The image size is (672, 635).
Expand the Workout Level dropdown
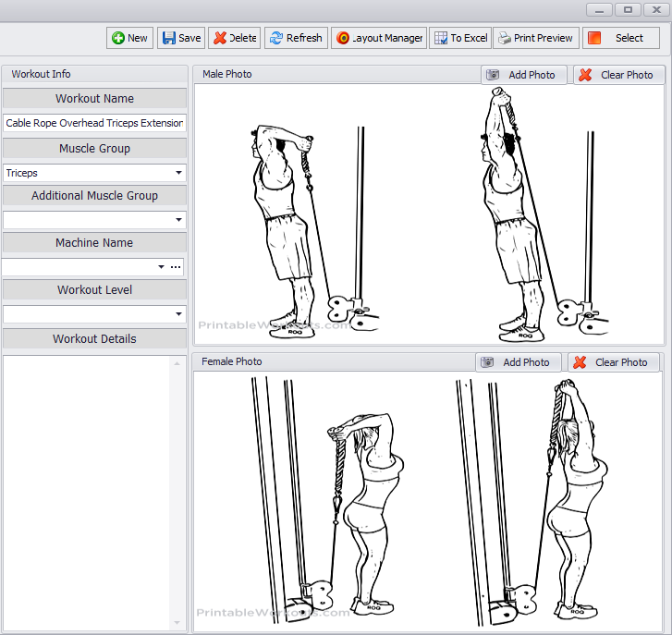click(178, 314)
